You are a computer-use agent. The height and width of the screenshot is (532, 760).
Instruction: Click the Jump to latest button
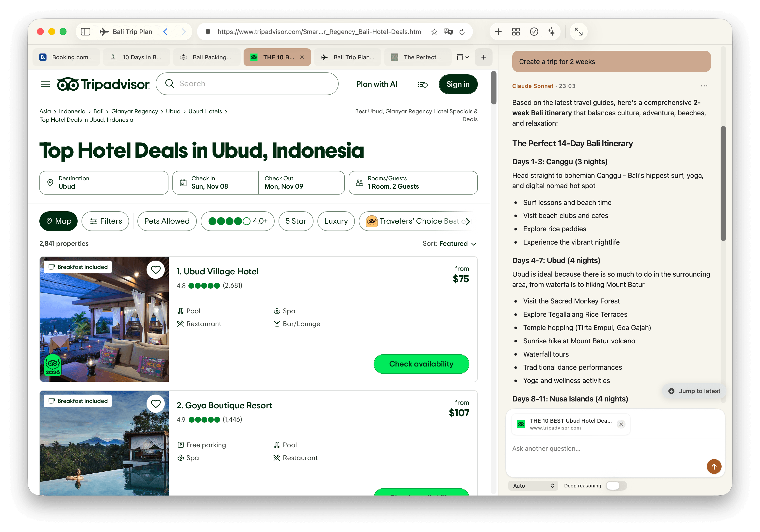click(694, 391)
